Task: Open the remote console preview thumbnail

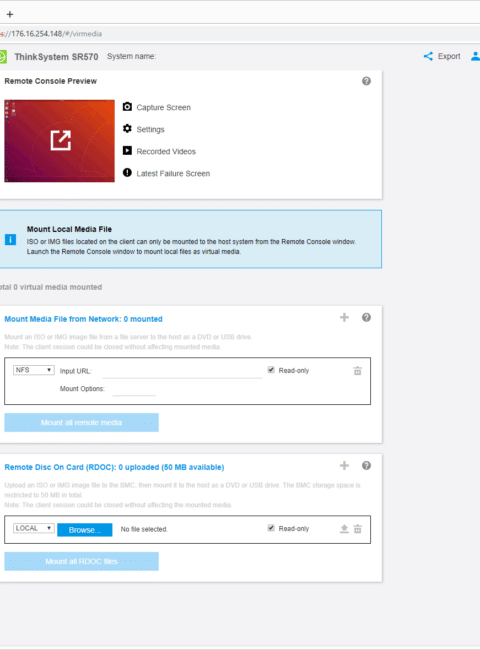Action: [x=60, y=141]
